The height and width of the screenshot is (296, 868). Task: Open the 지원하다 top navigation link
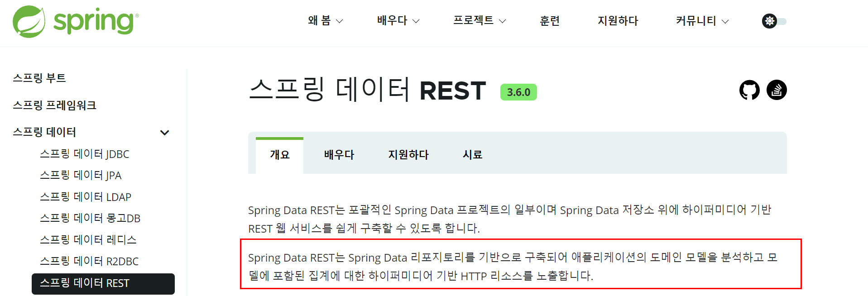point(618,21)
